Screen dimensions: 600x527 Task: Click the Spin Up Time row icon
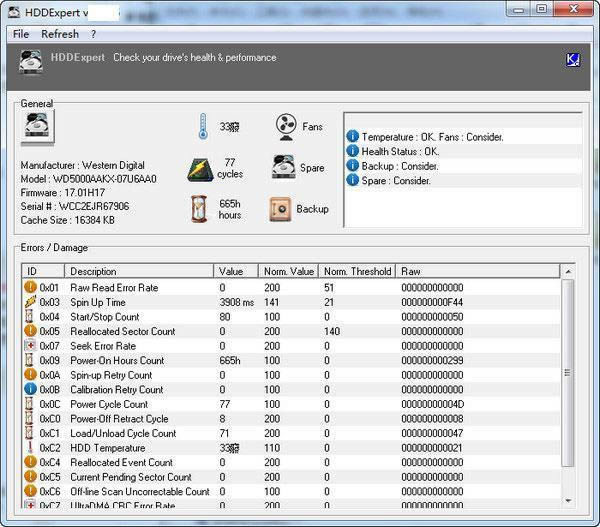click(x=30, y=302)
